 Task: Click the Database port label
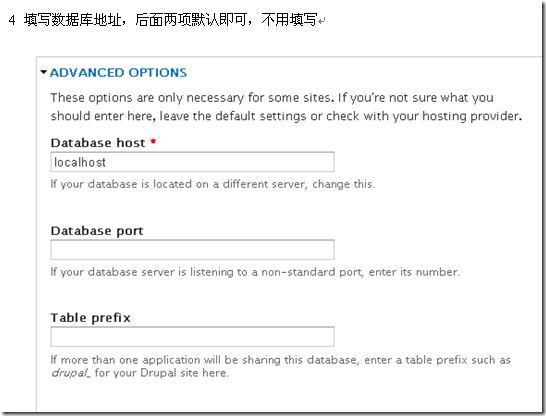pos(97,231)
